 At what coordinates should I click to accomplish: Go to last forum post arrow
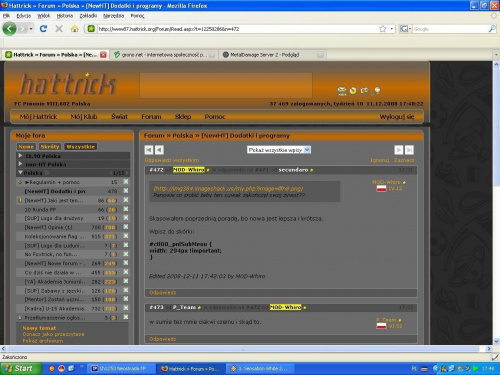409,150
